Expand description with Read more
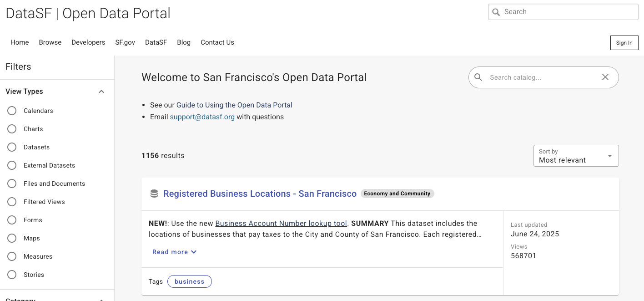The width and height of the screenshot is (644, 301). click(175, 252)
